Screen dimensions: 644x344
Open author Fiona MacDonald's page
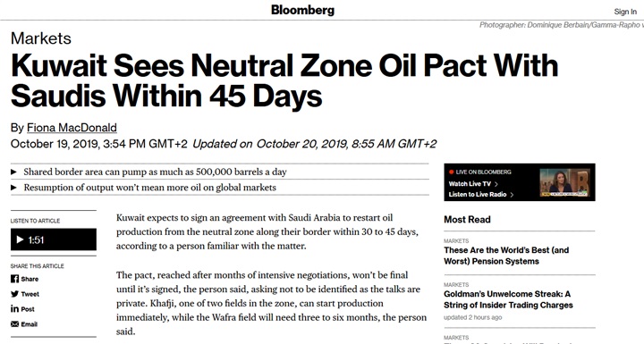pyautogui.click(x=72, y=128)
